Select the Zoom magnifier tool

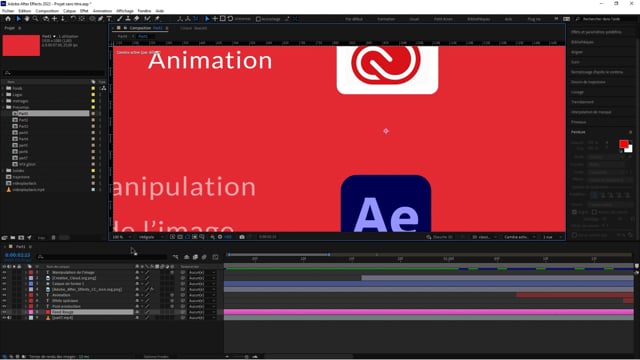36,19
